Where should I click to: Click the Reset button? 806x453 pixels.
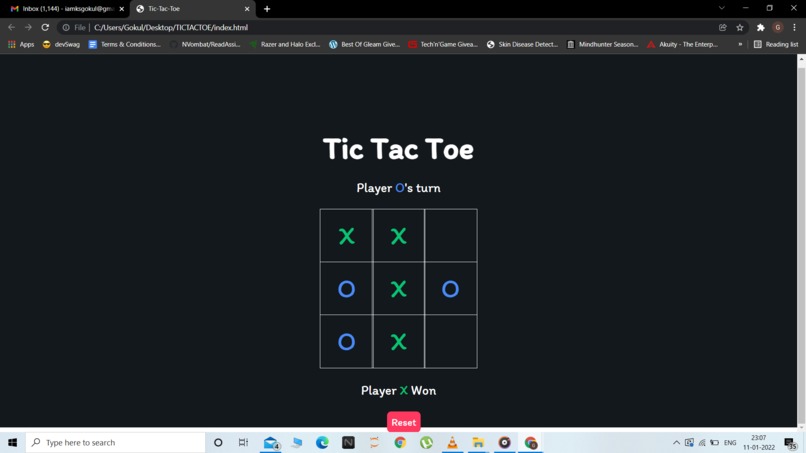404,422
